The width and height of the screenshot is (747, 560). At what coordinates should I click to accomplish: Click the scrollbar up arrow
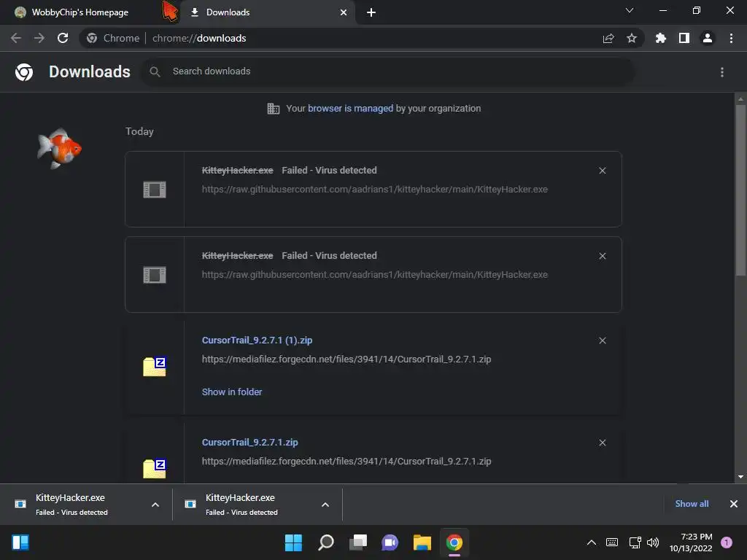click(740, 99)
